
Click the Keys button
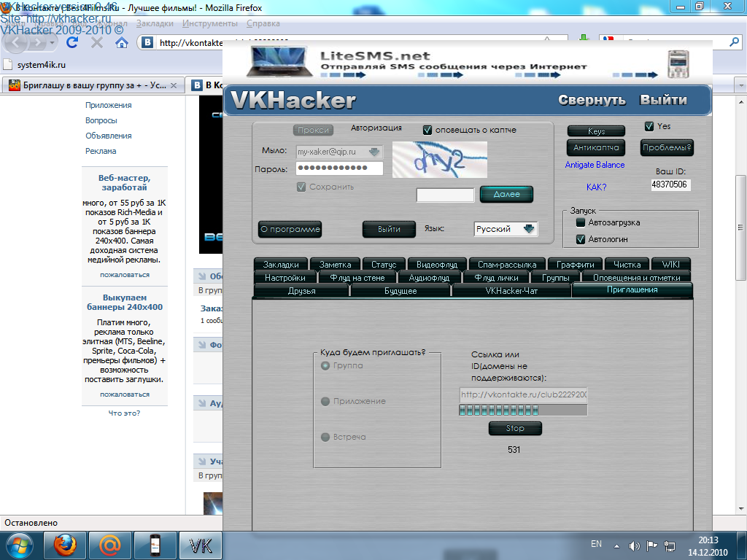[596, 131]
